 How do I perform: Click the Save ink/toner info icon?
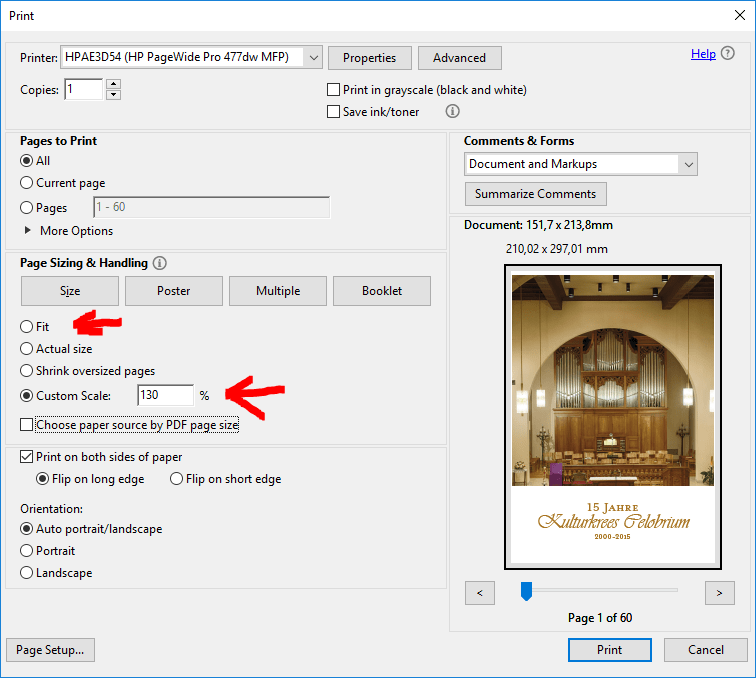(x=452, y=111)
